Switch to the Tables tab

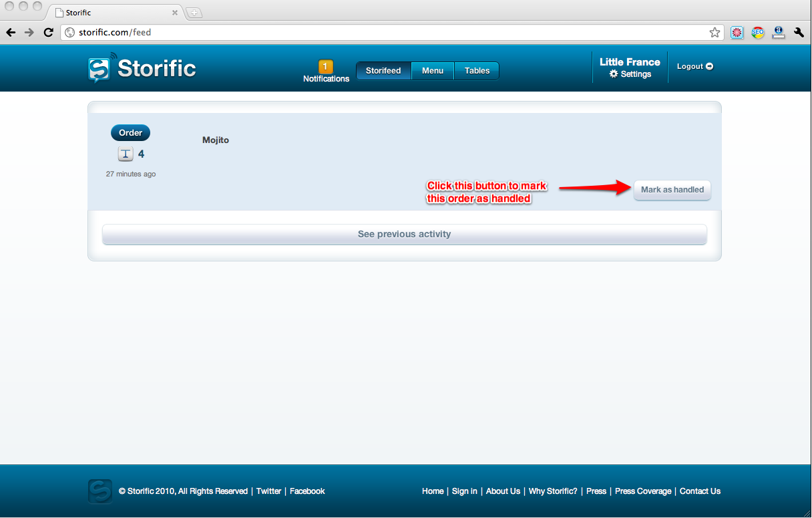477,71
